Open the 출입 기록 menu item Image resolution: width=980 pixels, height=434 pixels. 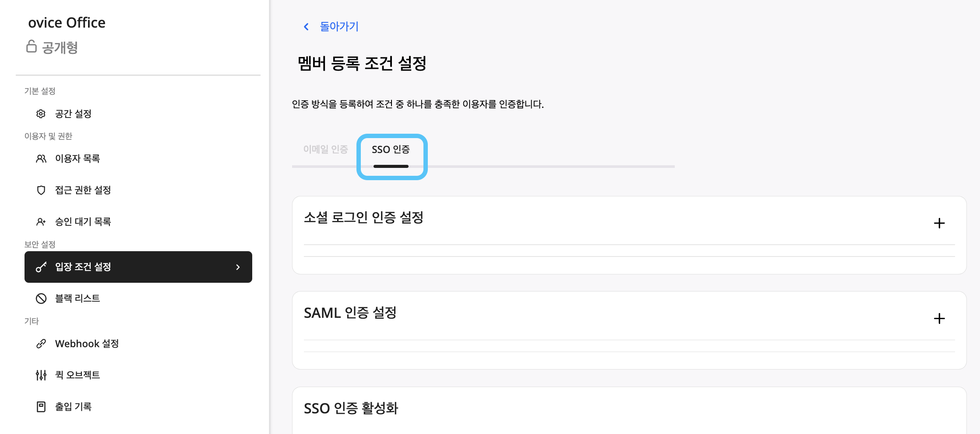[x=73, y=407]
